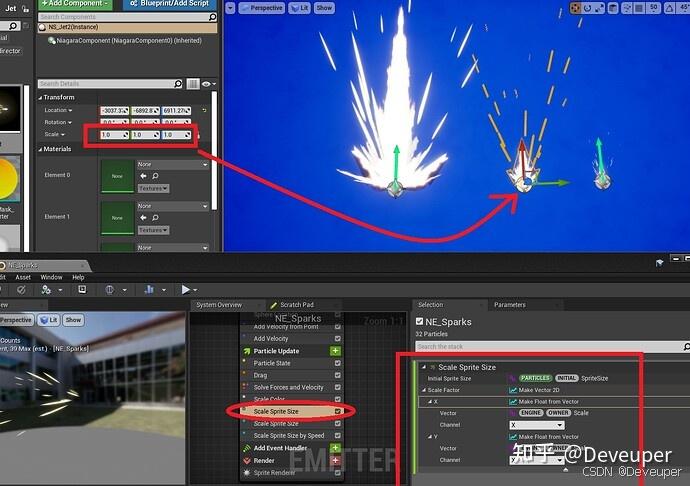Click the Add Component button

75,4
